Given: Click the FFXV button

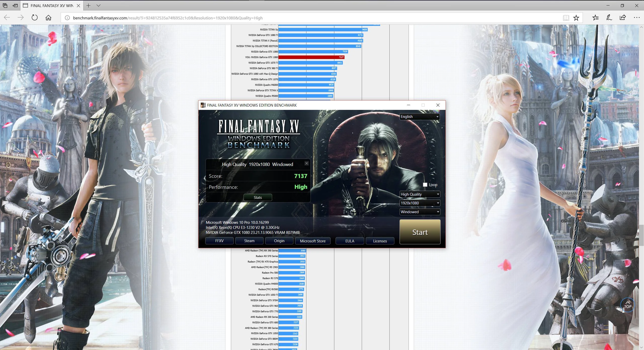Looking at the screenshot, I should [x=219, y=241].
